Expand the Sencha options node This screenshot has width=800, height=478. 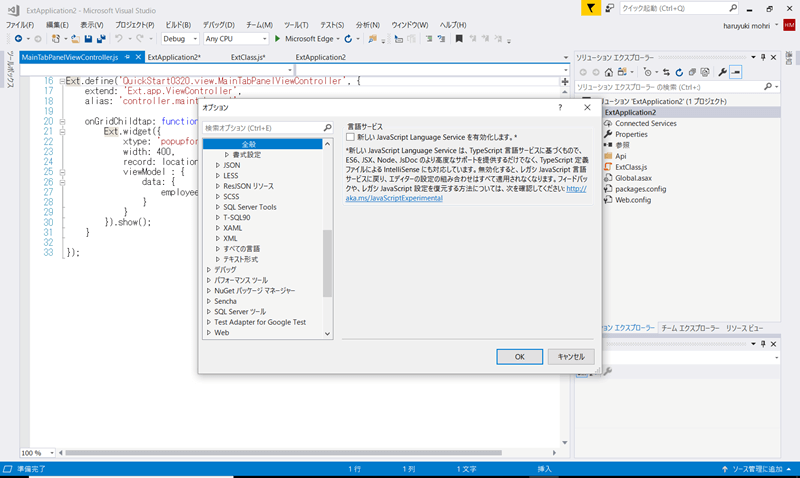click(209, 301)
